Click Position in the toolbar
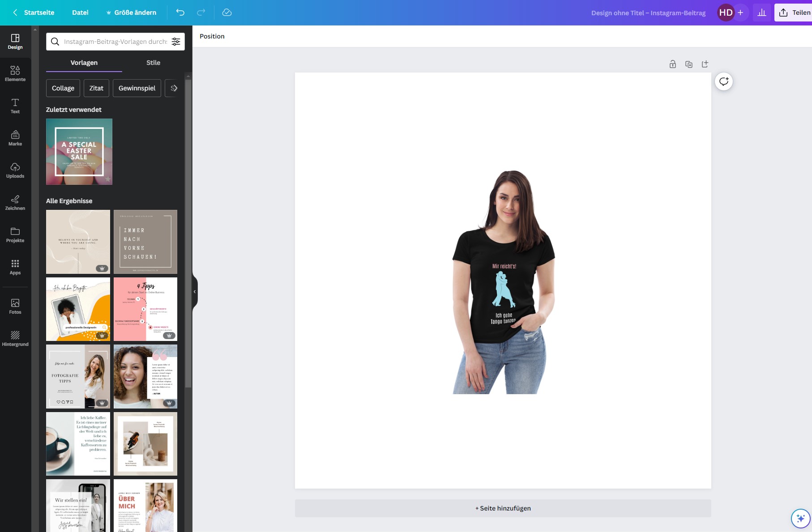This screenshot has height=532, width=812. click(x=212, y=36)
